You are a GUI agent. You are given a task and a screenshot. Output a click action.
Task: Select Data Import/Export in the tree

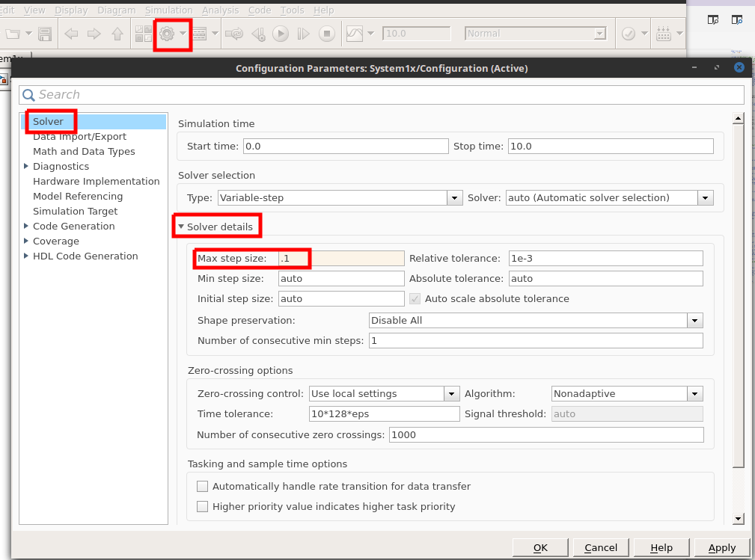click(79, 137)
